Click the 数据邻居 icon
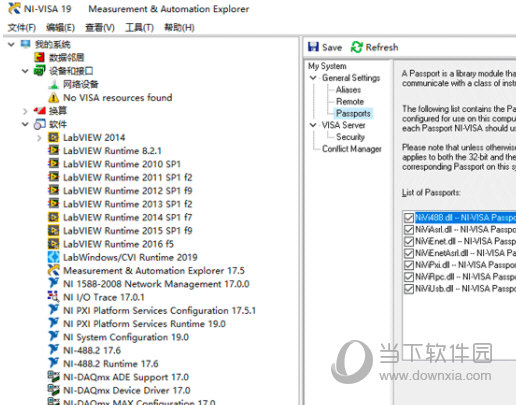 pos(39,57)
